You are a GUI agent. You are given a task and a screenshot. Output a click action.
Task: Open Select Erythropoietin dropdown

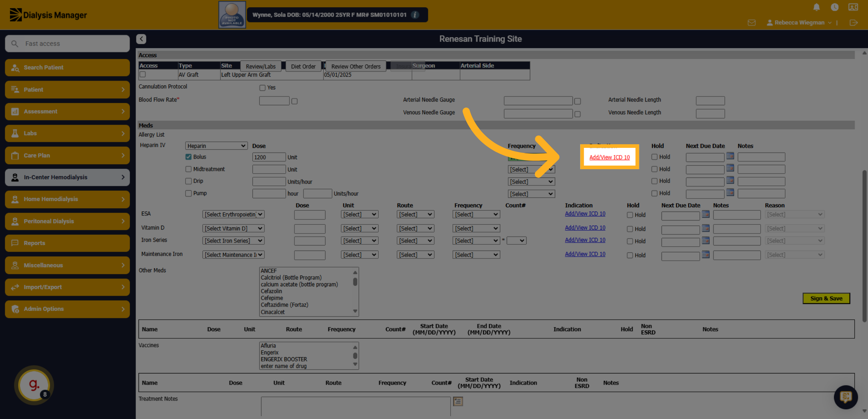click(x=233, y=214)
